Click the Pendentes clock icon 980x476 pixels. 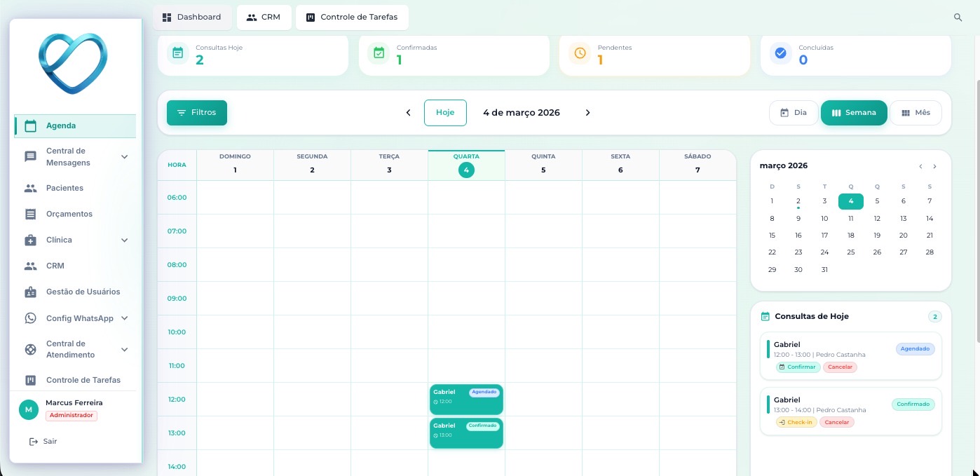coord(580,53)
